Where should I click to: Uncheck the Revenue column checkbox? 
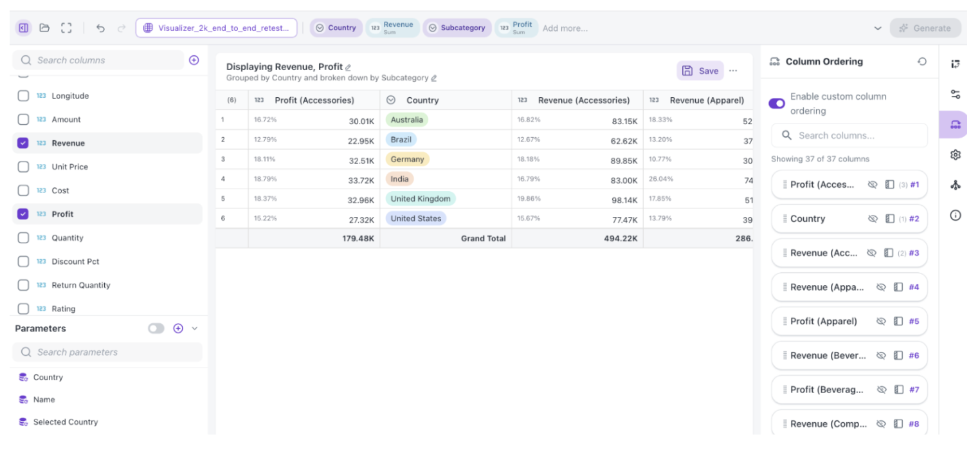coord(23,143)
